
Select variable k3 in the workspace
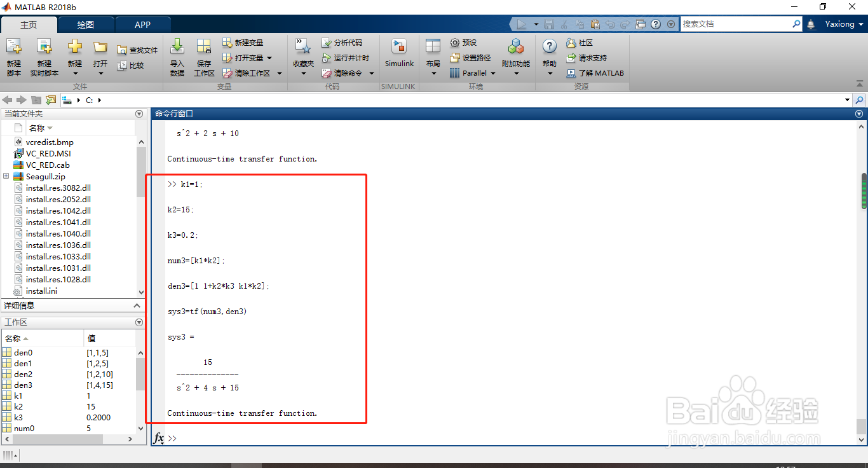pyautogui.click(x=18, y=417)
